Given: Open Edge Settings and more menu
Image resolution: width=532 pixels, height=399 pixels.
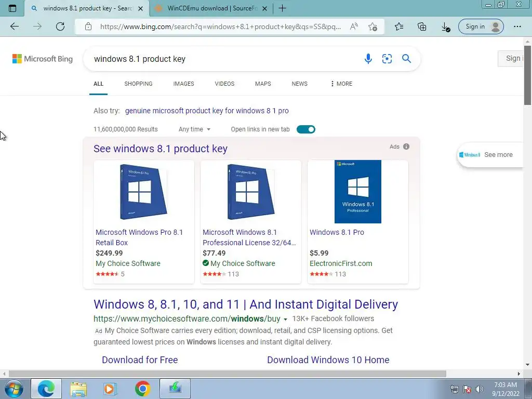Looking at the screenshot, I should coord(517,26).
